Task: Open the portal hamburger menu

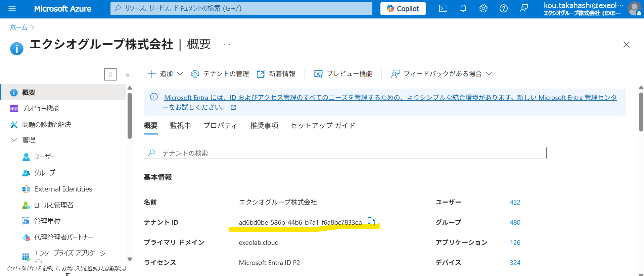Action: [x=12, y=9]
